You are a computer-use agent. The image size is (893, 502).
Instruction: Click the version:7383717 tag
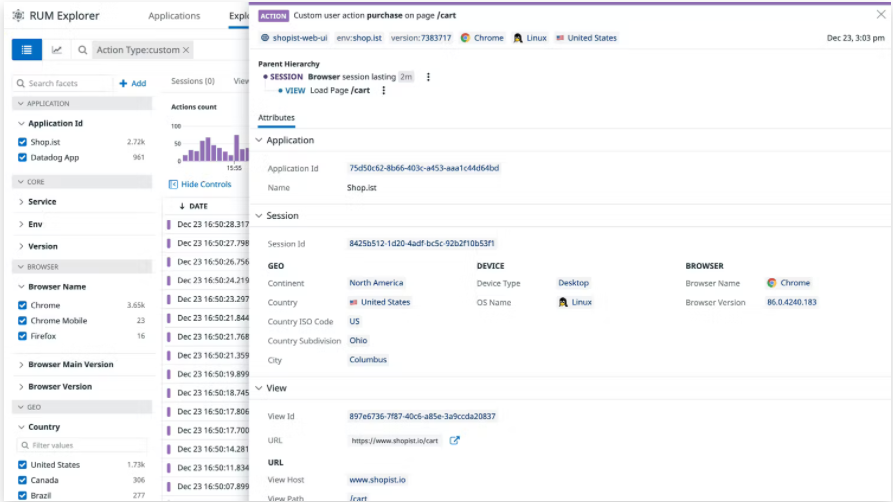click(420, 38)
